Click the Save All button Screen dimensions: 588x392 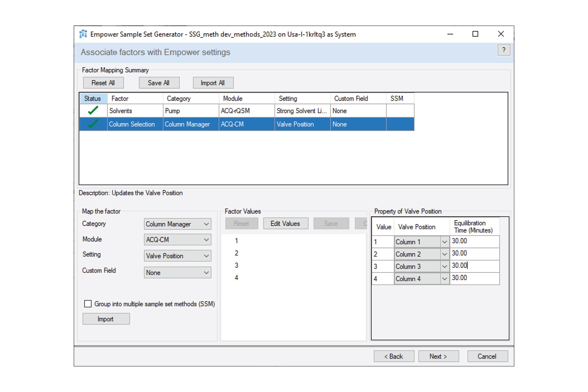point(159,83)
